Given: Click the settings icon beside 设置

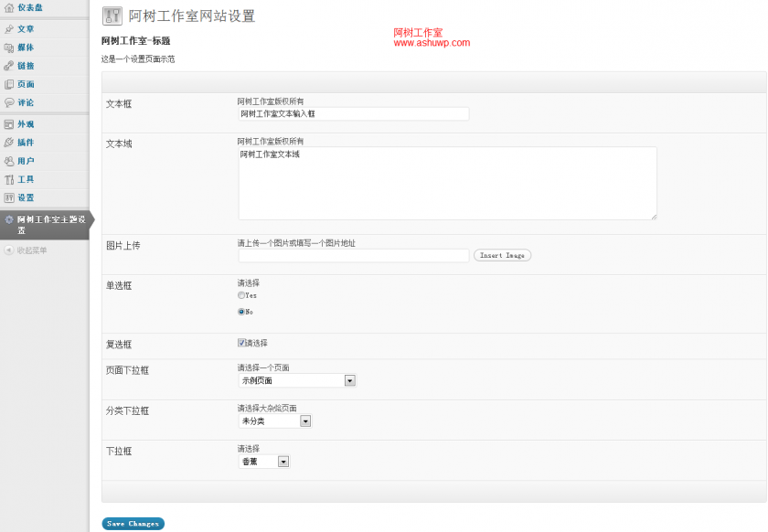Looking at the screenshot, I should (x=9, y=197).
